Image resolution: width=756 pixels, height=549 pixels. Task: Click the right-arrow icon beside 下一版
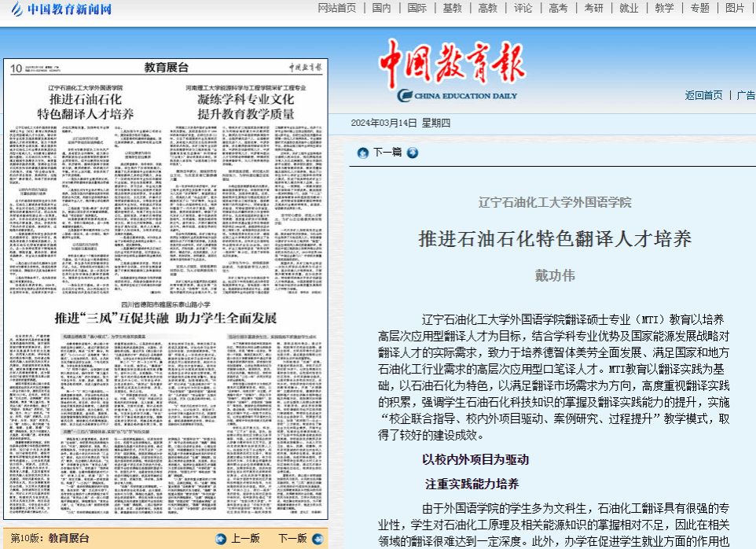[317, 539]
